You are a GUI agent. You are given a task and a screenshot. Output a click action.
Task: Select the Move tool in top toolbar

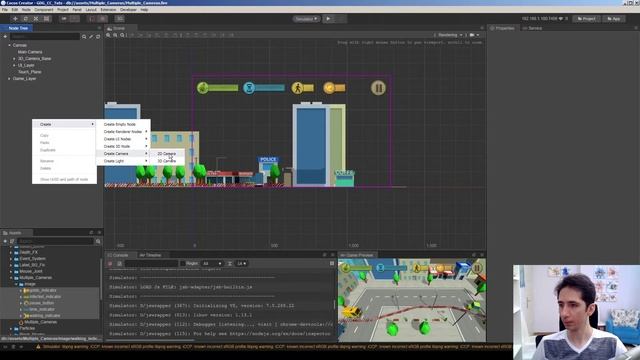pyautogui.click(x=15, y=19)
